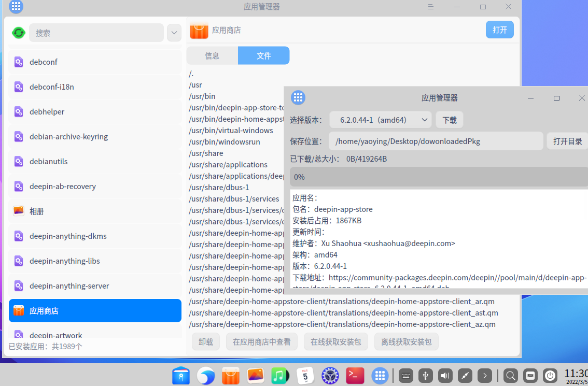Click 在应用商店中查看 button

[x=262, y=342]
